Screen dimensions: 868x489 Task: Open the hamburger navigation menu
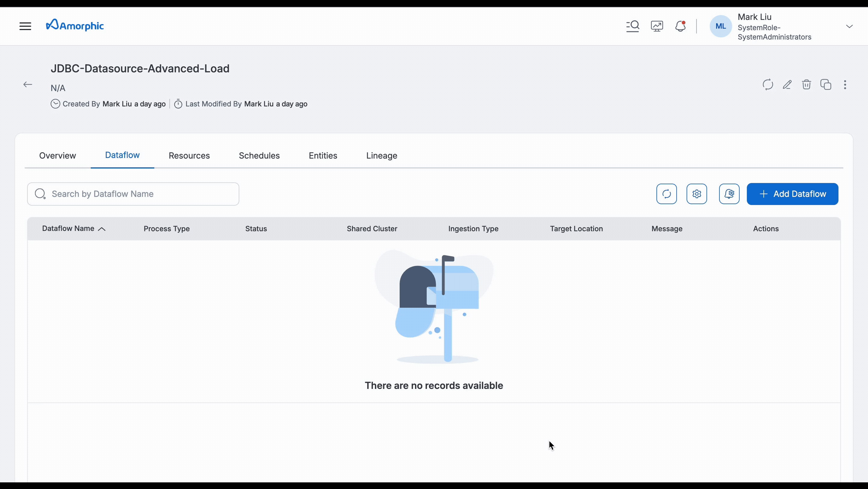point(25,26)
